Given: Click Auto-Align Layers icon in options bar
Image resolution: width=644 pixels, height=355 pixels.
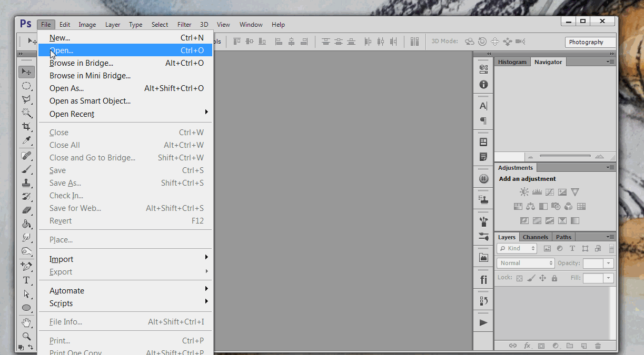Looking at the screenshot, I should 415,41.
